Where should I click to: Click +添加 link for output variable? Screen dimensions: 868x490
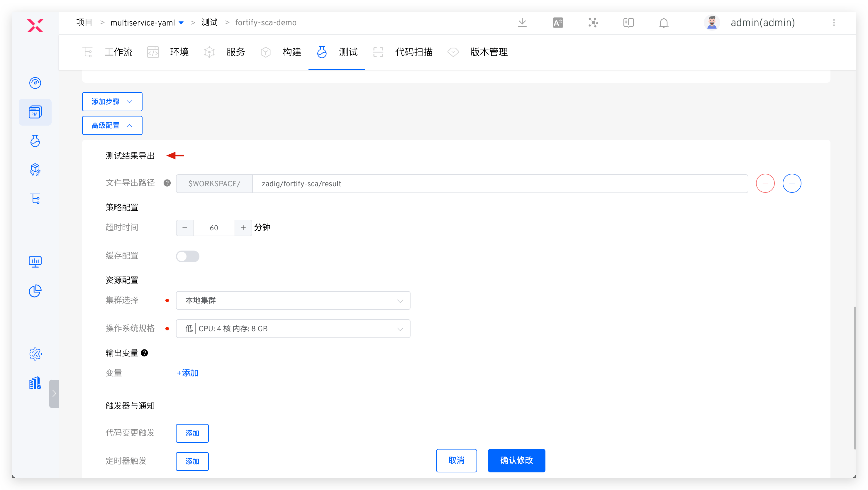coord(187,373)
